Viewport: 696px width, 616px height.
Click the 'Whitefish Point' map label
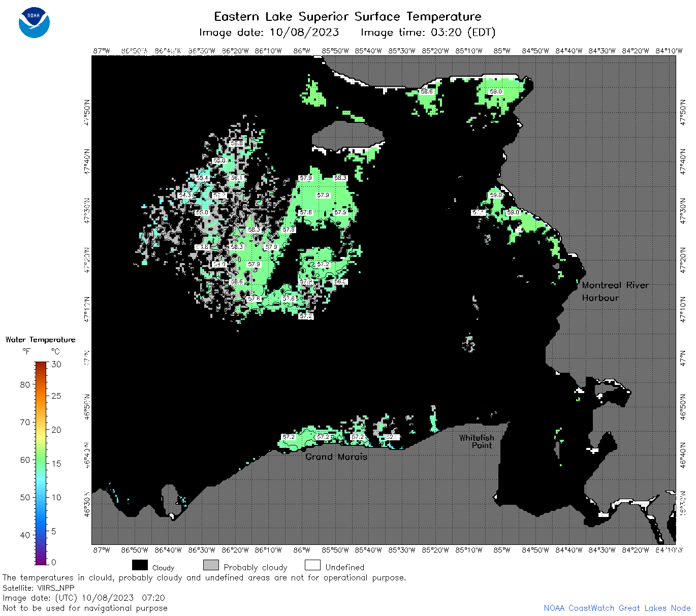[477, 441]
